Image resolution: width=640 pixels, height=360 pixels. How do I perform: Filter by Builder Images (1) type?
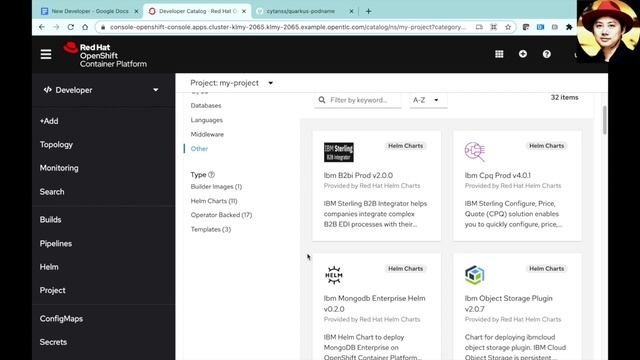click(x=216, y=187)
